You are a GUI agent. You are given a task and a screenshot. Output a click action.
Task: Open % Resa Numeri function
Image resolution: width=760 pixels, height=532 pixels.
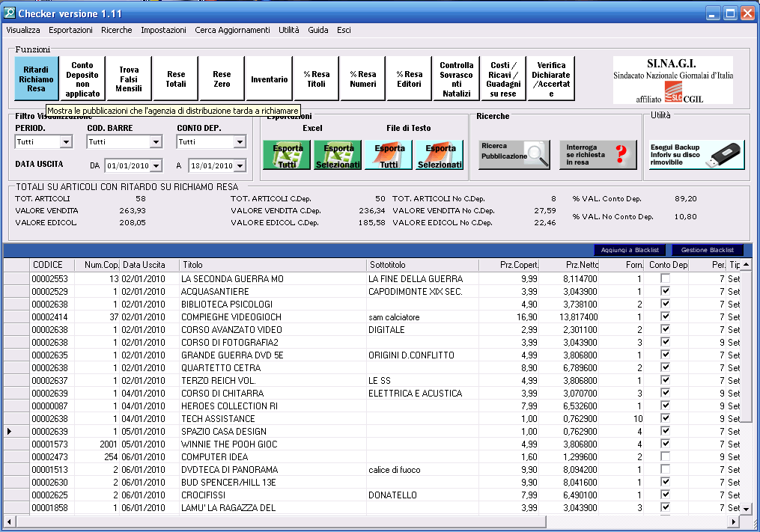tap(363, 79)
